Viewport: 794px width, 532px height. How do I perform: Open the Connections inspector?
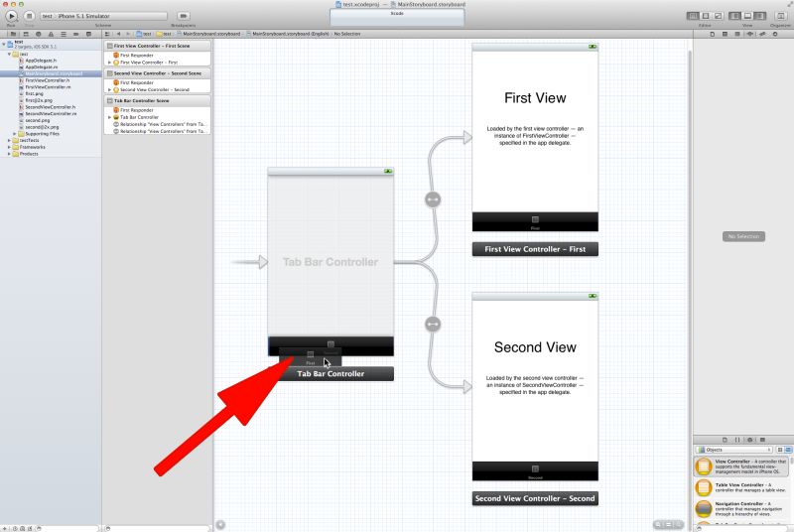pyautogui.click(x=775, y=34)
